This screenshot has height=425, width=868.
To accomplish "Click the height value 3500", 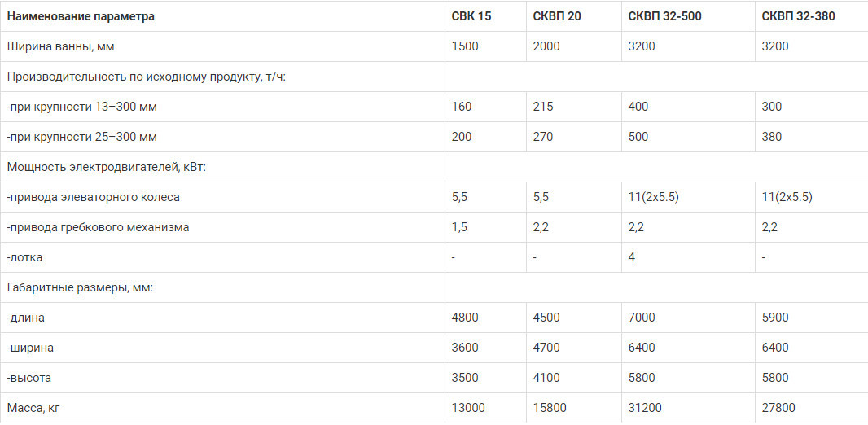I will pyautogui.click(x=466, y=378).
